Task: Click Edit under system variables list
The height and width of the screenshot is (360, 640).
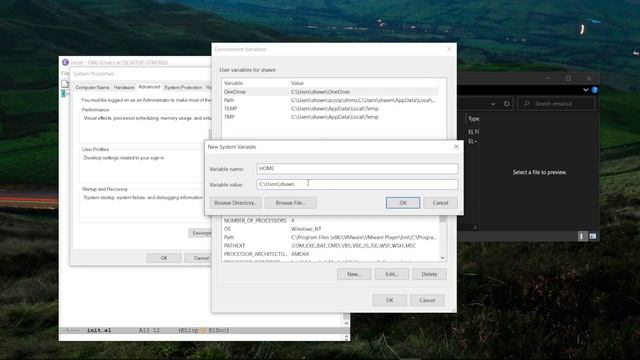Action: coord(391,274)
